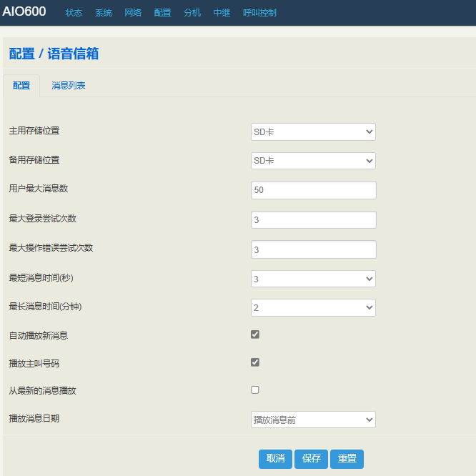Uncheck the 播放主叫号码 checkbox

(255, 362)
